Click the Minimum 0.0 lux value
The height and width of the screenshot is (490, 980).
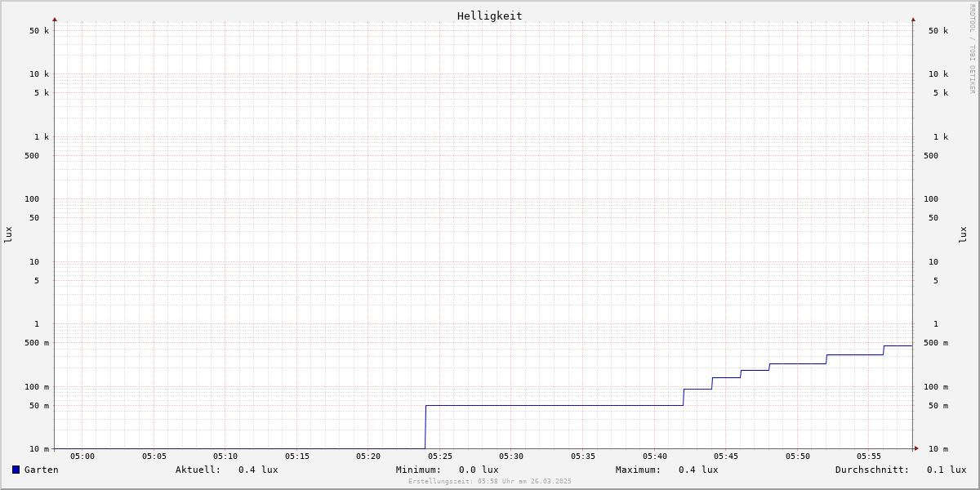coord(479,470)
